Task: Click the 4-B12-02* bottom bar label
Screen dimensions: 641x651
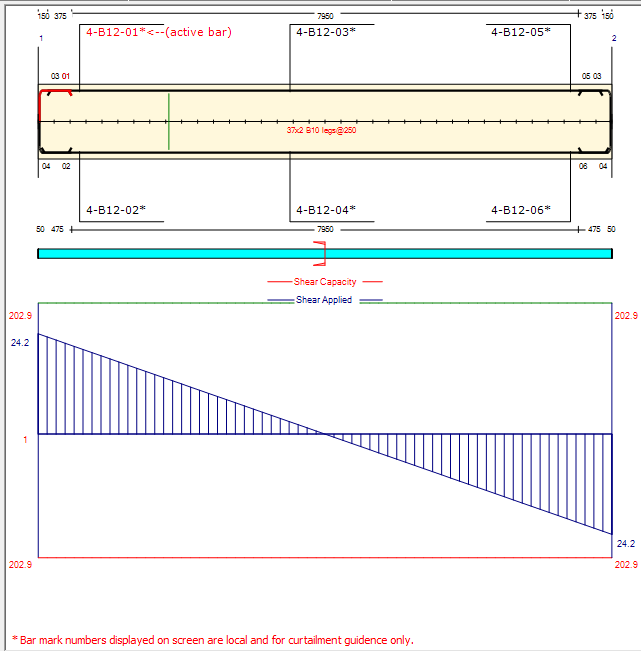Action: click(x=116, y=210)
